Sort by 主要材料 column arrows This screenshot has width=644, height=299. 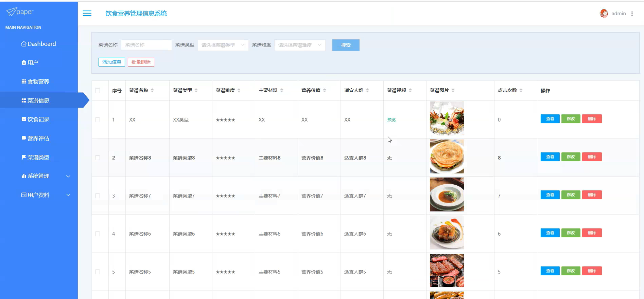(282, 90)
